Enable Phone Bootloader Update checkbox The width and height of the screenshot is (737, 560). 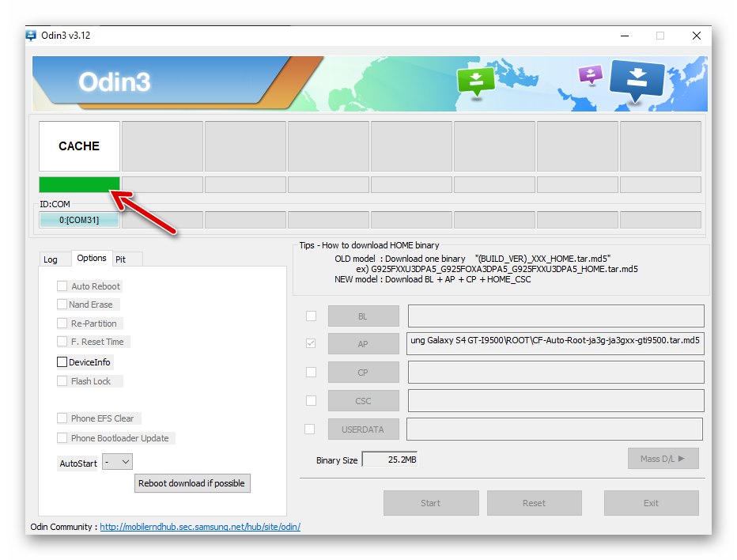click(x=62, y=437)
